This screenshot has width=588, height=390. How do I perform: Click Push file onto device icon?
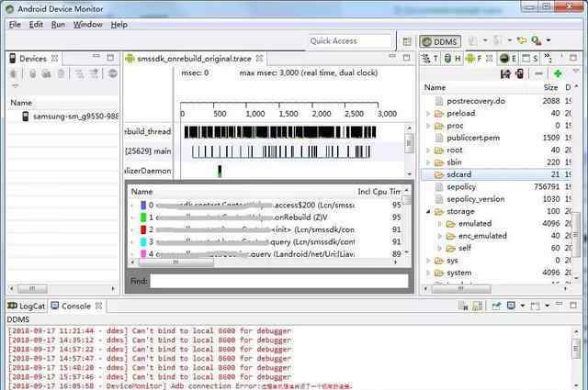tap(520, 73)
